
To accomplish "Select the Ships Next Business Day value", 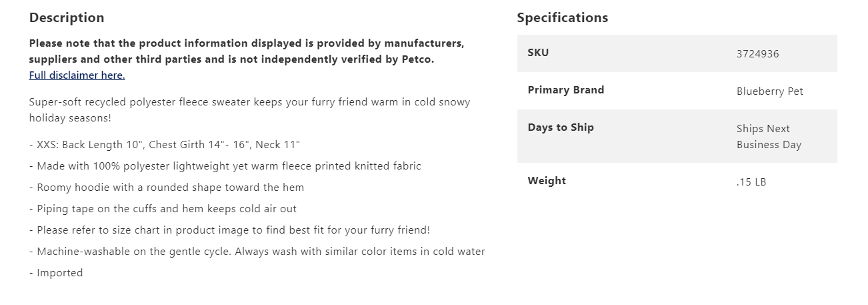I will (768, 137).
